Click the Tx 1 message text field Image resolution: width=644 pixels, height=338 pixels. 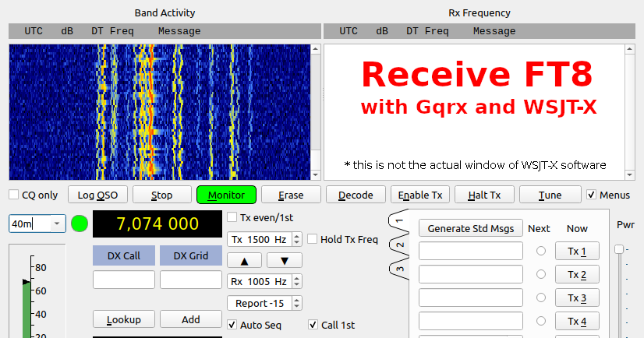coord(471,251)
